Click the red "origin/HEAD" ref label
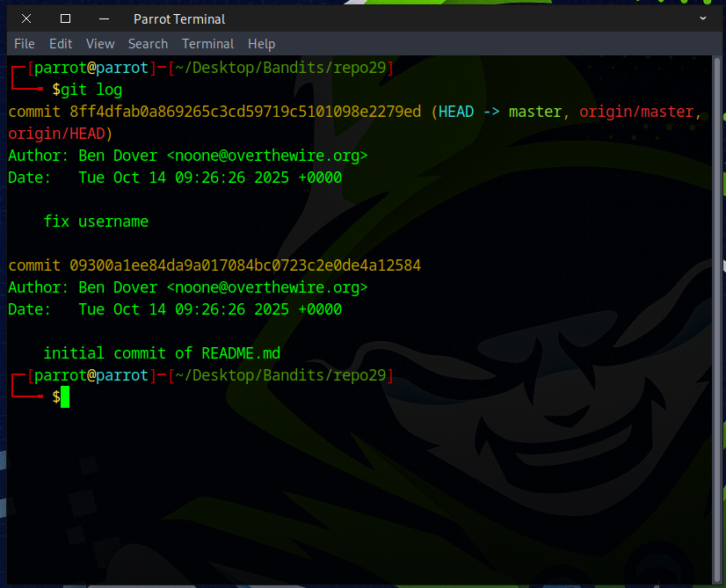The image size is (726, 588). point(56,134)
